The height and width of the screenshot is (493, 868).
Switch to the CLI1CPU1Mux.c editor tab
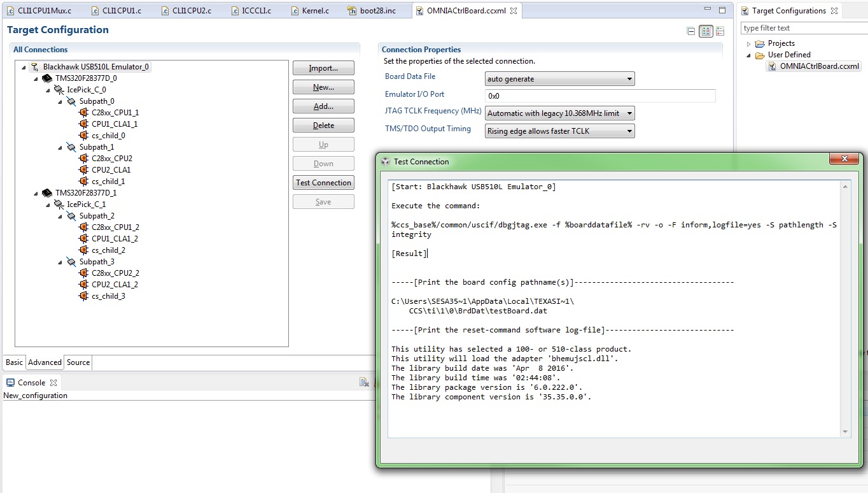[40, 11]
